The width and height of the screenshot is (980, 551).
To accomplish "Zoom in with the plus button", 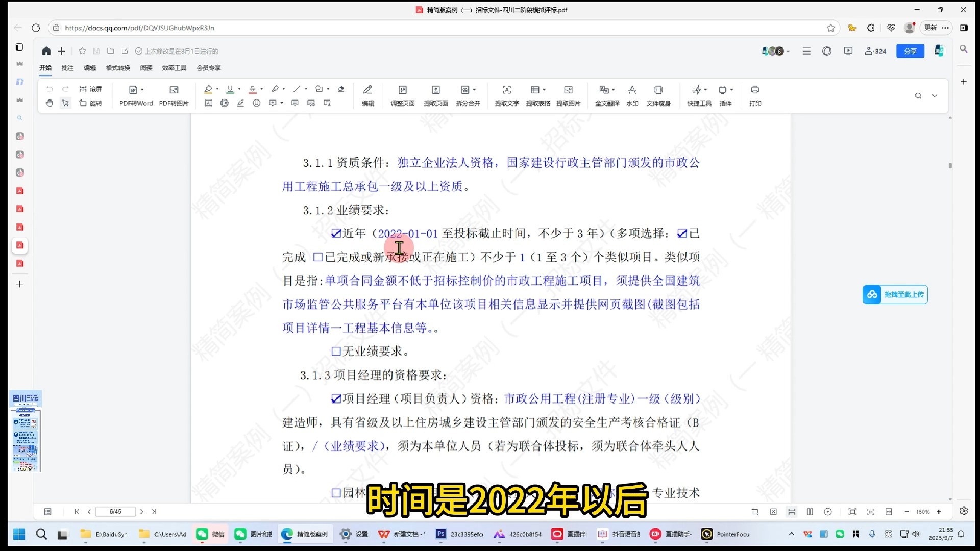I will (939, 512).
